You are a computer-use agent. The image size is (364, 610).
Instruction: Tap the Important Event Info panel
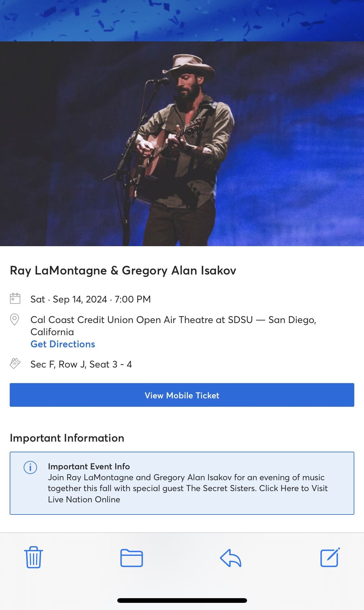pyautogui.click(x=182, y=484)
